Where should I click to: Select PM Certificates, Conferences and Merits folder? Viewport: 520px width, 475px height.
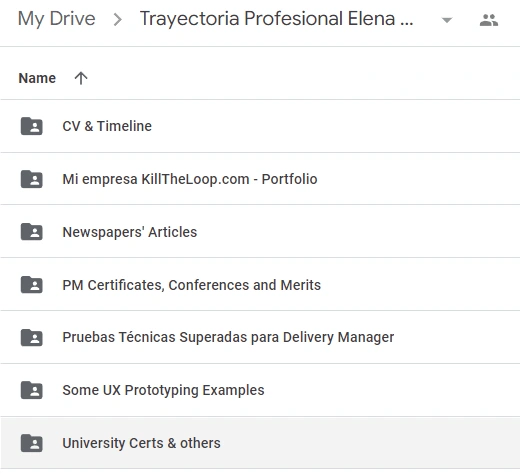(x=192, y=285)
